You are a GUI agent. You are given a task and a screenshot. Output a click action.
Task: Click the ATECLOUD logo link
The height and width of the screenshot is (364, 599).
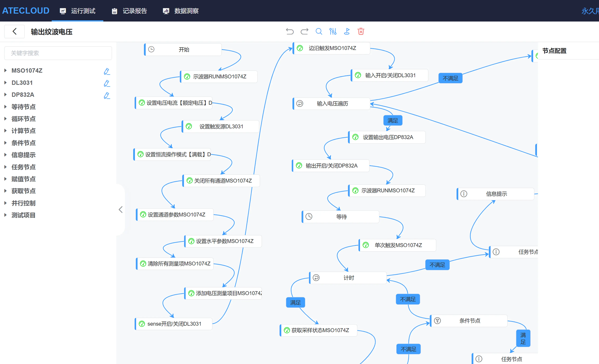coord(26,11)
